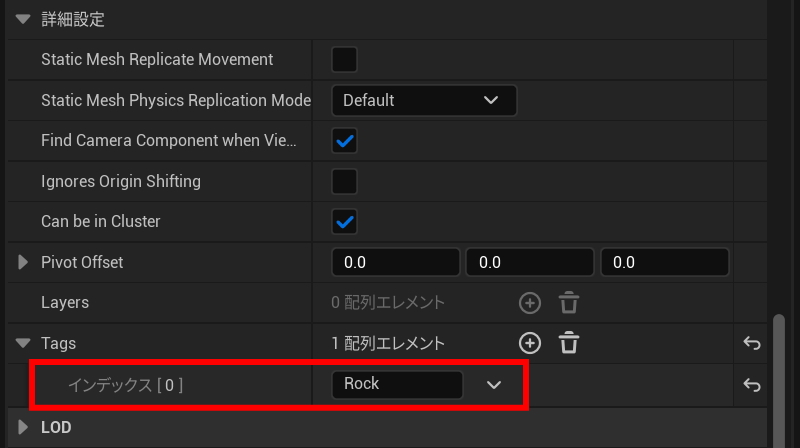
Task: Add element to Tags array
Action: tap(530, 343)
